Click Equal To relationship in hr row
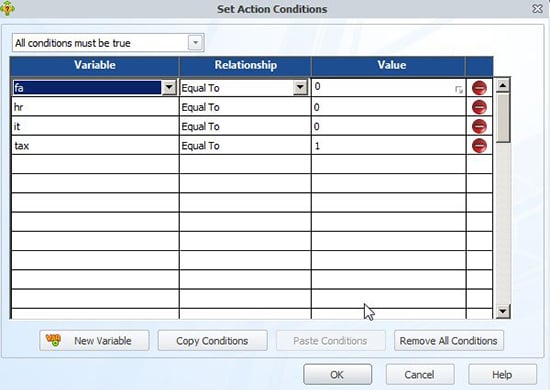 click(245, 107)
